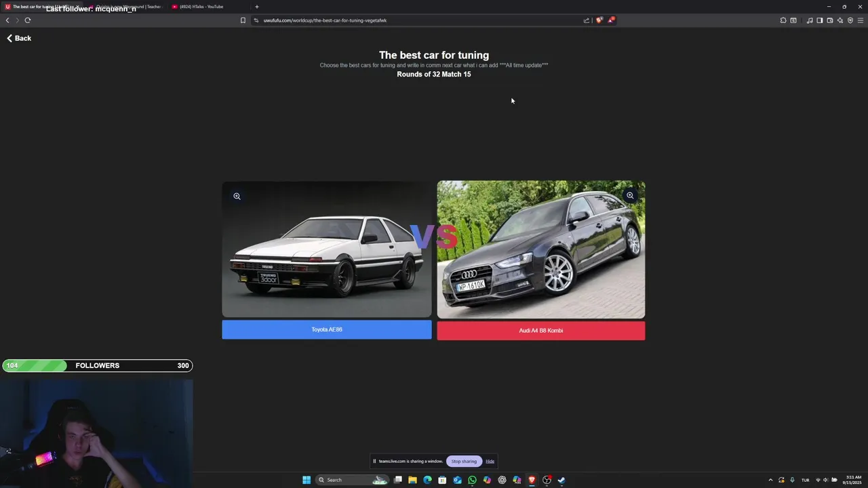Image resolution: width=868 pixels, height=488 pixels.
Task: Open Steam from taskbar
Action: pos(561,480)
